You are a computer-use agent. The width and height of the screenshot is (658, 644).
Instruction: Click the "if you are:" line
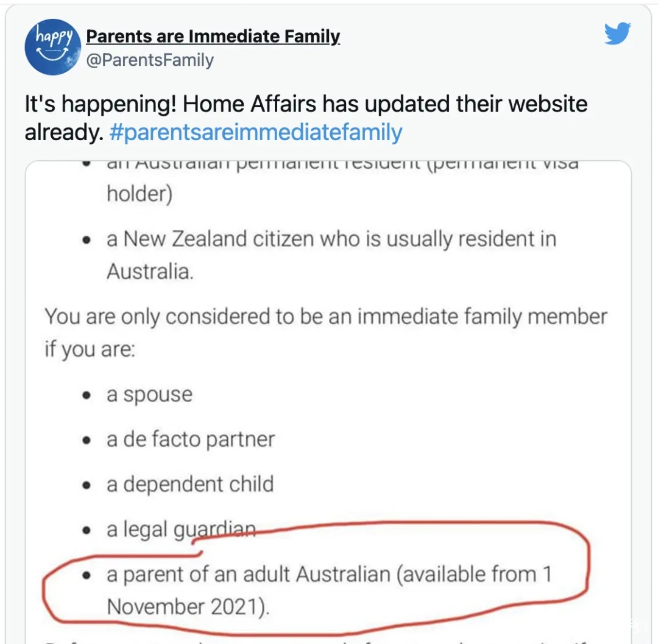point(89,350)
